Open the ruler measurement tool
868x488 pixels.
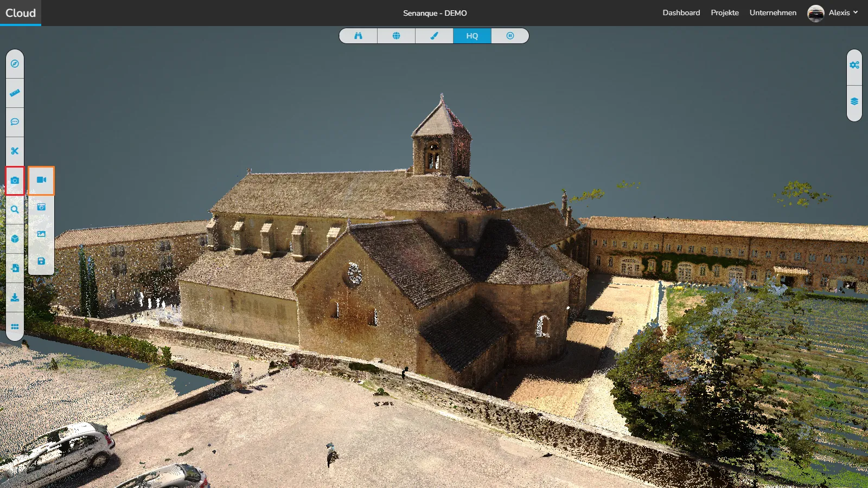[x=15, y=93]
